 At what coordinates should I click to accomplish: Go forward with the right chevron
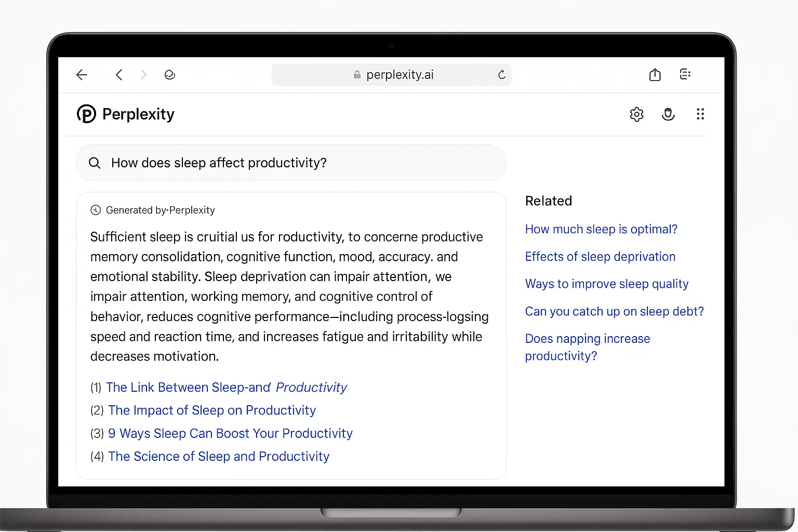point(144,75)
